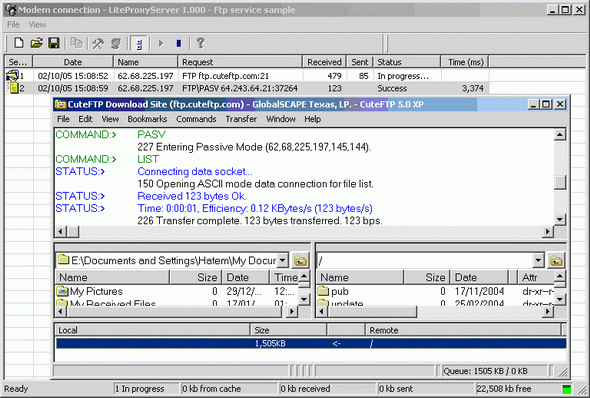Click the Help question mark icon
Screen dimensions: 590x398
(201, 43)
